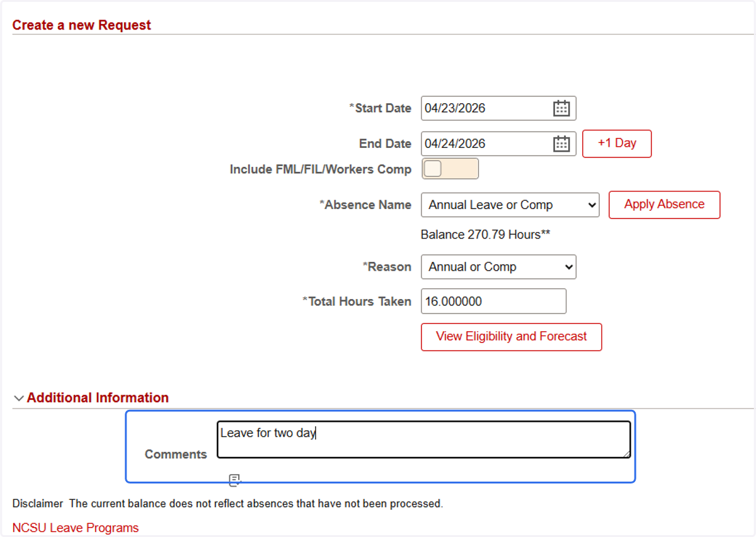756x537 pixels.
Task: Collapse the Additional Information section
Action: click(x=19, y=398)
